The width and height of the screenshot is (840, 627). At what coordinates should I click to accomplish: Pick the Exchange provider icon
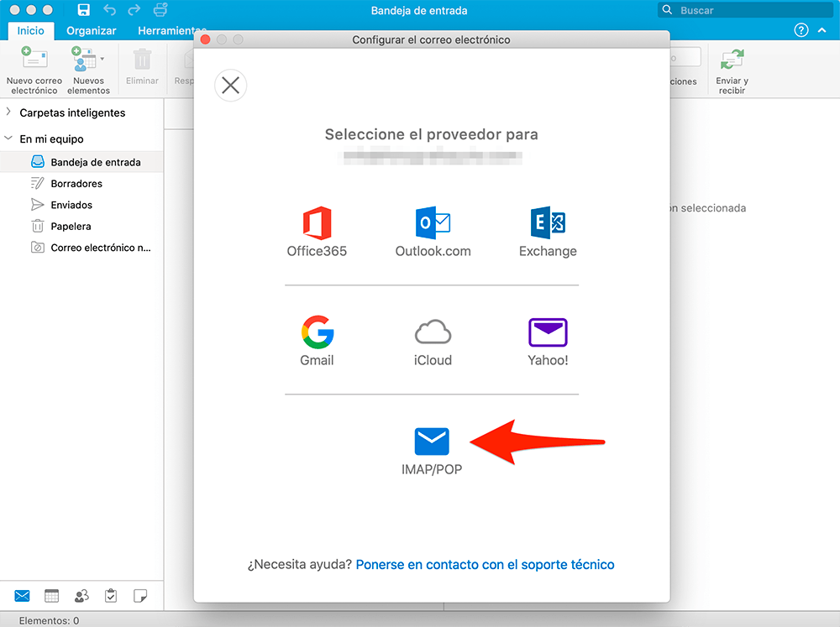pos(548,222)
